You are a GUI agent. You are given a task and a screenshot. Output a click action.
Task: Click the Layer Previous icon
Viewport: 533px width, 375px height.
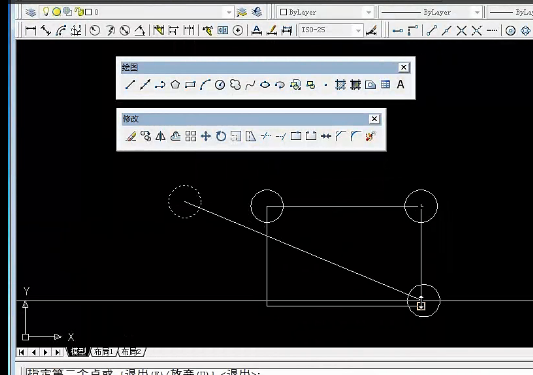coord(257,12)
